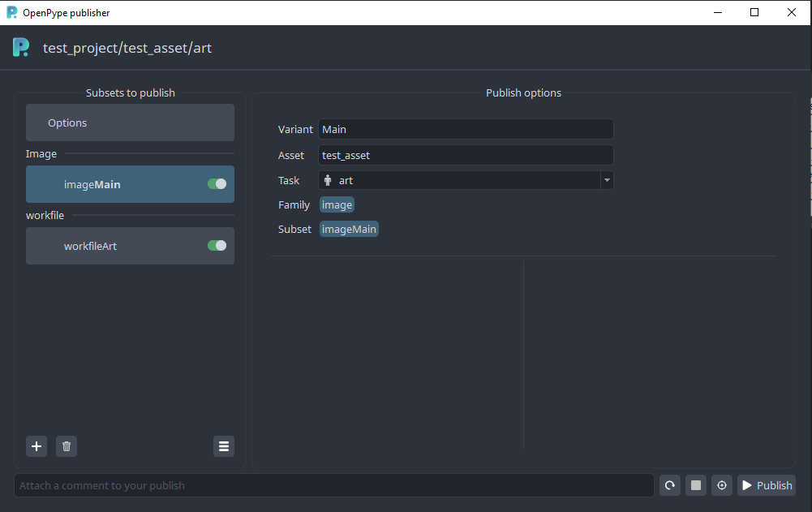Minimize the OpenPype publisher window

(718, 12)
